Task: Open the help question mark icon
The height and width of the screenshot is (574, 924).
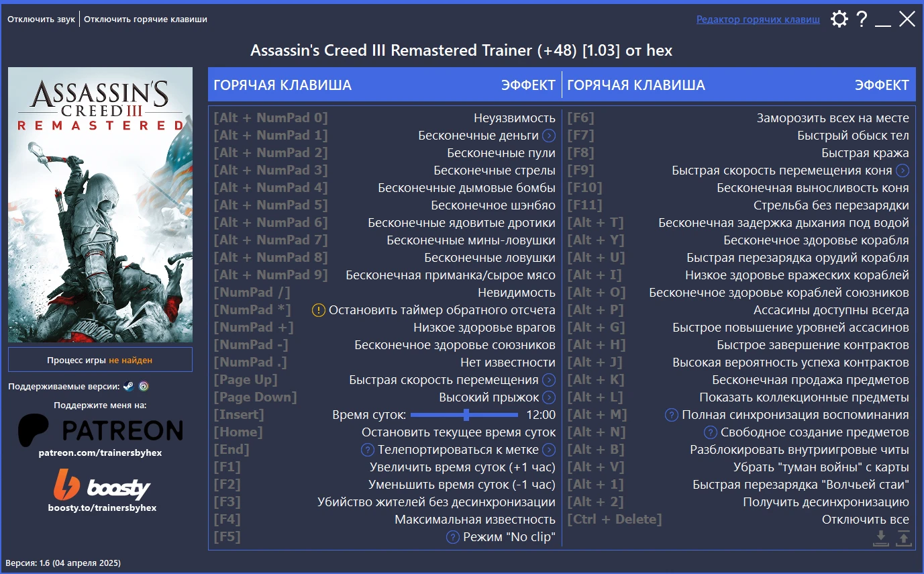Action: pos(862,19)
